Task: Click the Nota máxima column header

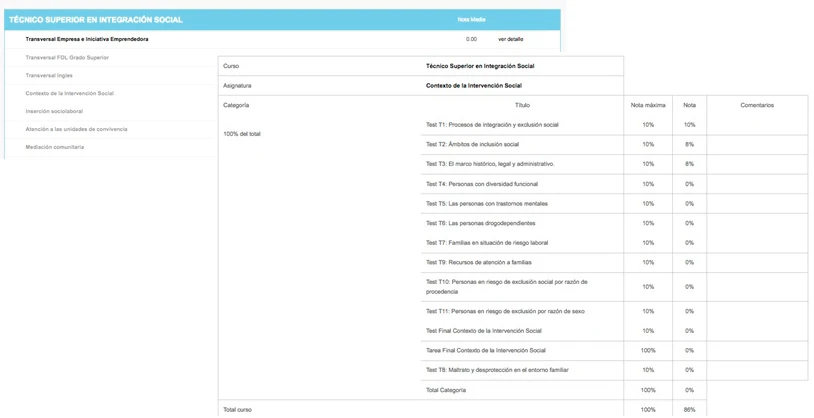Action: click(648, 105)
